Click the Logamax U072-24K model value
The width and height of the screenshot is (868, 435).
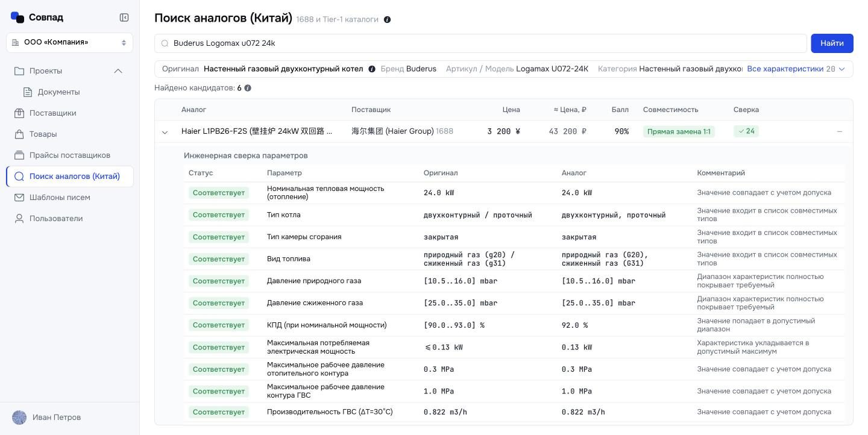point(552,69)
